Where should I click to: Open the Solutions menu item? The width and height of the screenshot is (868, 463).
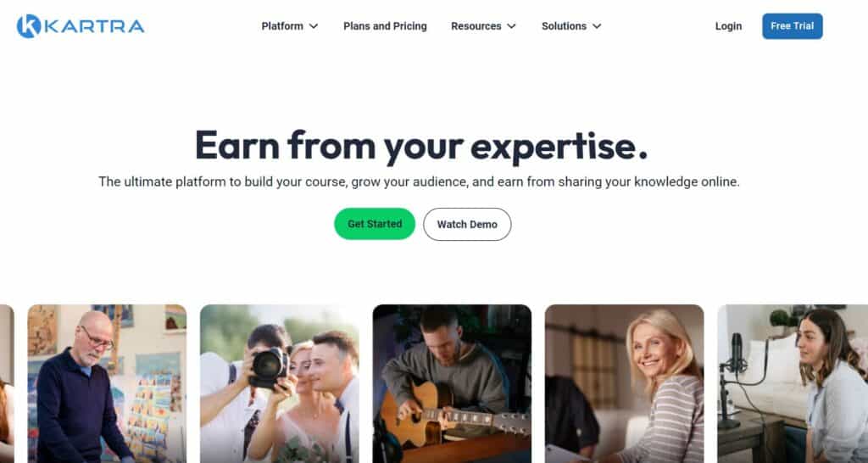click(564, 26)
